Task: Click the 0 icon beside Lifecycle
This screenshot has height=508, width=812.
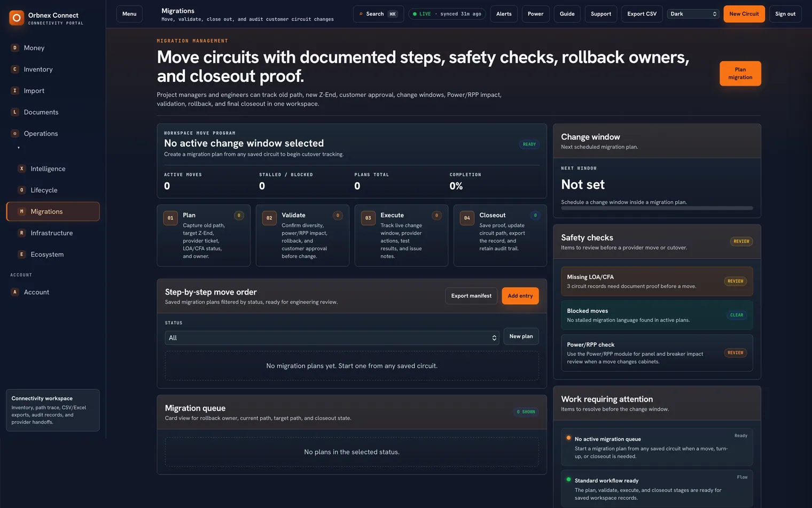Action: coord(22,190)
